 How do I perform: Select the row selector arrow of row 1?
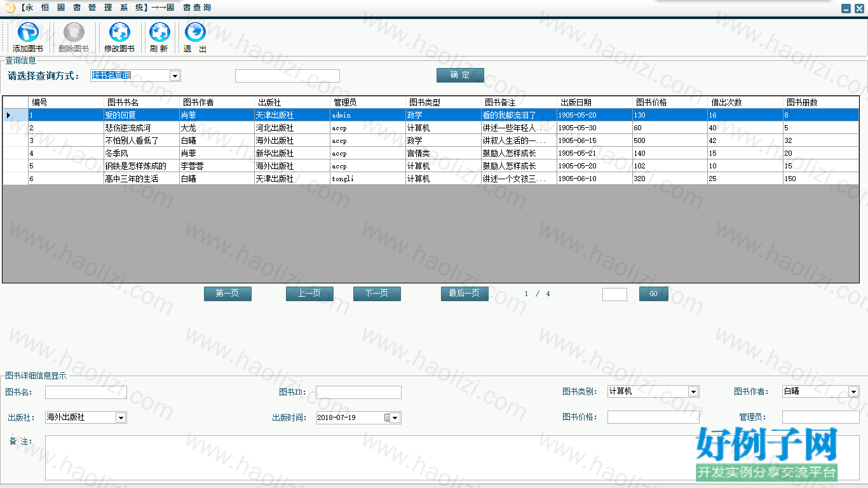(x=15, y=115)
